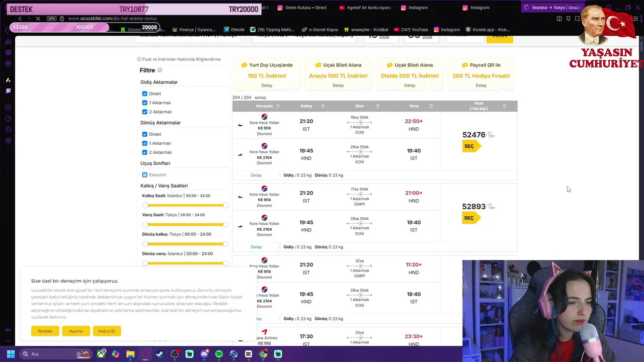Open OBS Studio from taskbar
Viewport: 644px width, 362px height.
pyautogui.click(x=175, y=354)
